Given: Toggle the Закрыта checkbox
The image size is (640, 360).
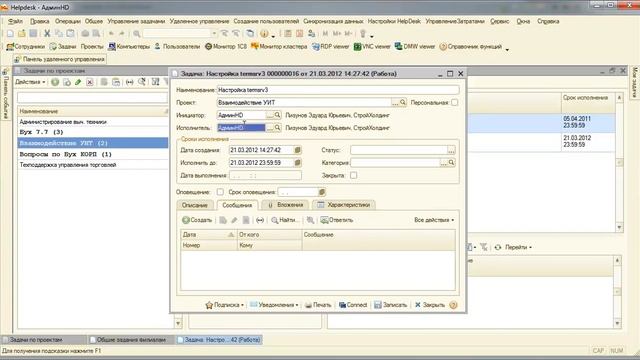Looking at the screenshot, I should coord(353,175).
